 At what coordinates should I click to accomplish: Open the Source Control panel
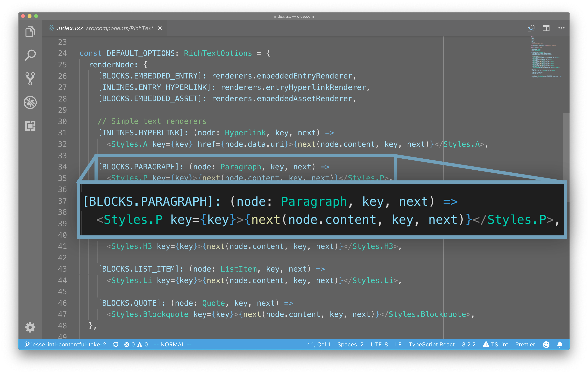coord(30,79)
